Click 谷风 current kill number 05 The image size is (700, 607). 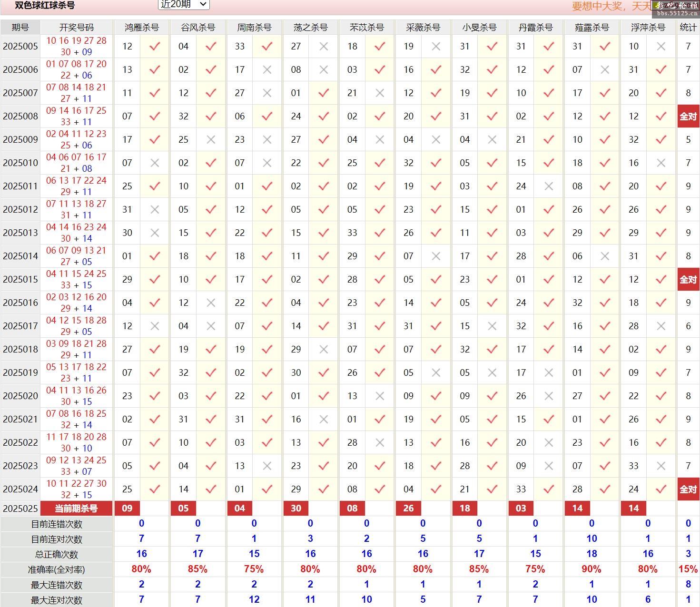[x=184, y=509]
